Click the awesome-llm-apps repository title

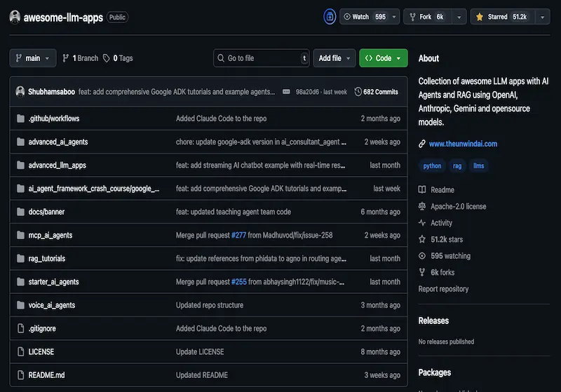[63, 18]
